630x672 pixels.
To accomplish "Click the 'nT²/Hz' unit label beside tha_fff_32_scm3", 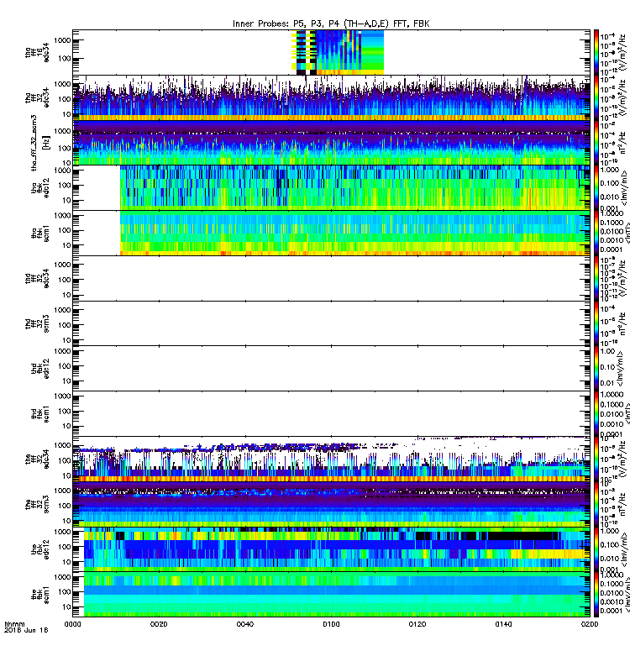I will coord(623,143).
